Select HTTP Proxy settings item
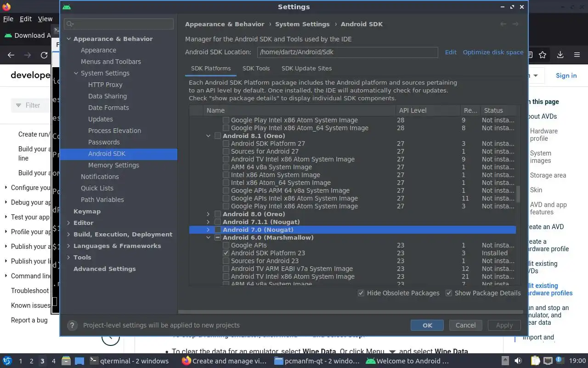Viewport: 588px width, 368px height. pyautogui.click(x=105, y=85)
